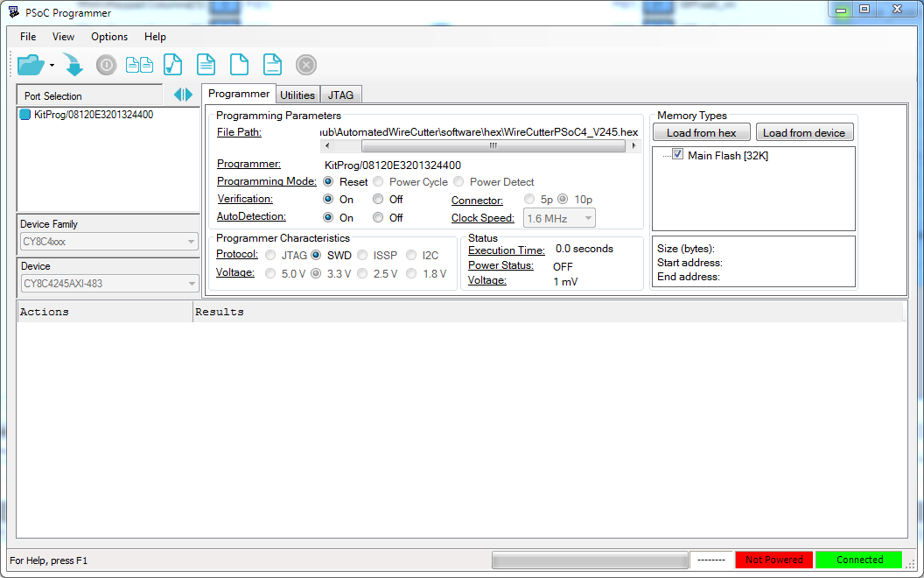The height and width of the screenshot is (578, 924).
Task: Click the Load from device button
Action: click(804, 133)
